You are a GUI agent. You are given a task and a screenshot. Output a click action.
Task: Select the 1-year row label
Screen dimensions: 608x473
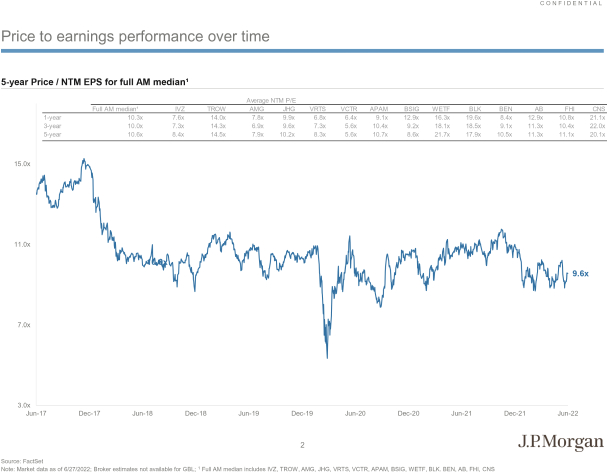pyautogui.click(x=52, y=117)
